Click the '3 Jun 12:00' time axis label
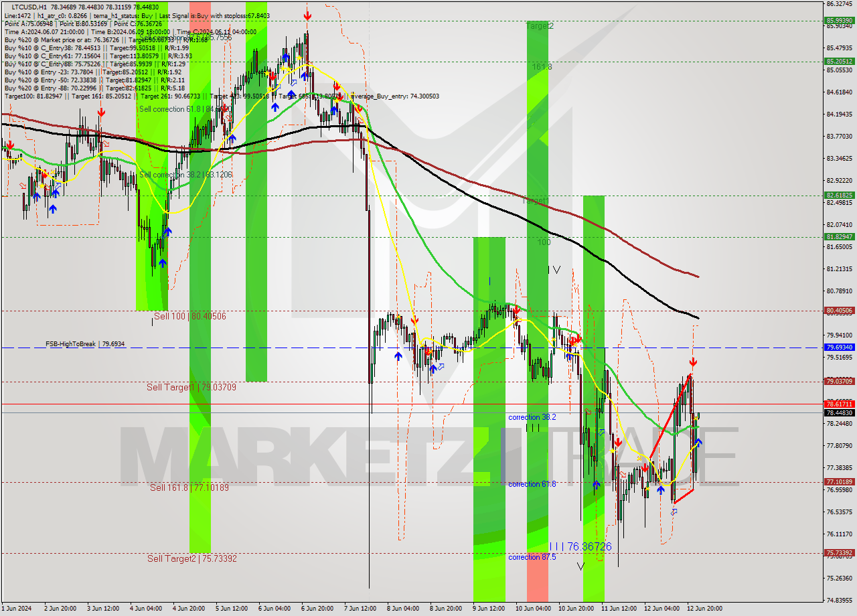Viewport: 857px width, 616px height. tap(103, 609)
